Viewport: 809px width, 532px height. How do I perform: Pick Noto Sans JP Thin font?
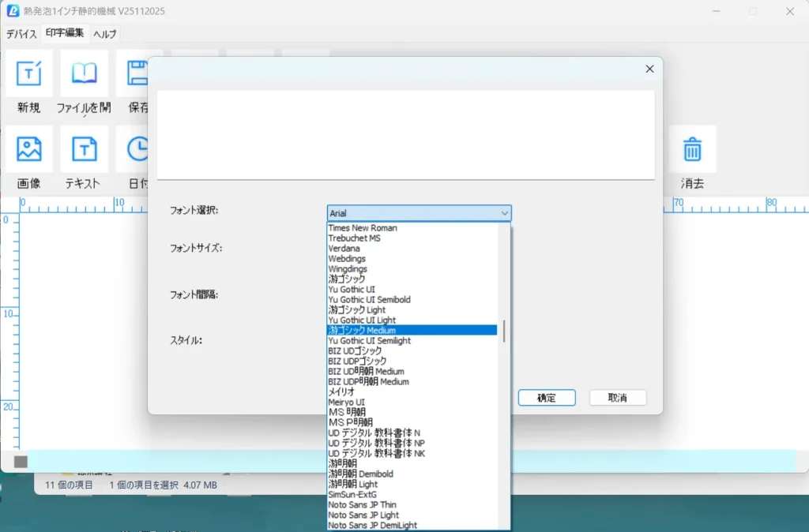pos(362,504)
